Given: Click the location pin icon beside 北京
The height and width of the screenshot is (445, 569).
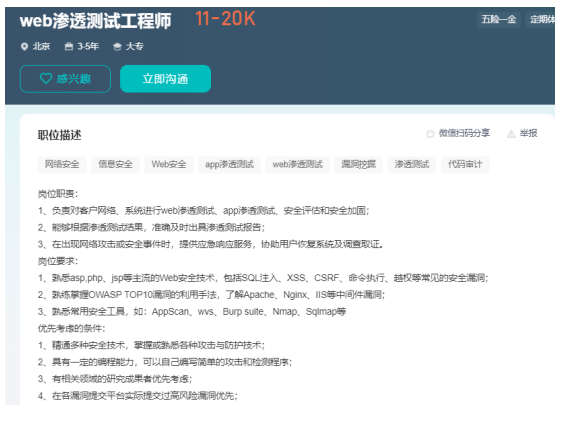Looking at the screenshot, I should (24, 46).
